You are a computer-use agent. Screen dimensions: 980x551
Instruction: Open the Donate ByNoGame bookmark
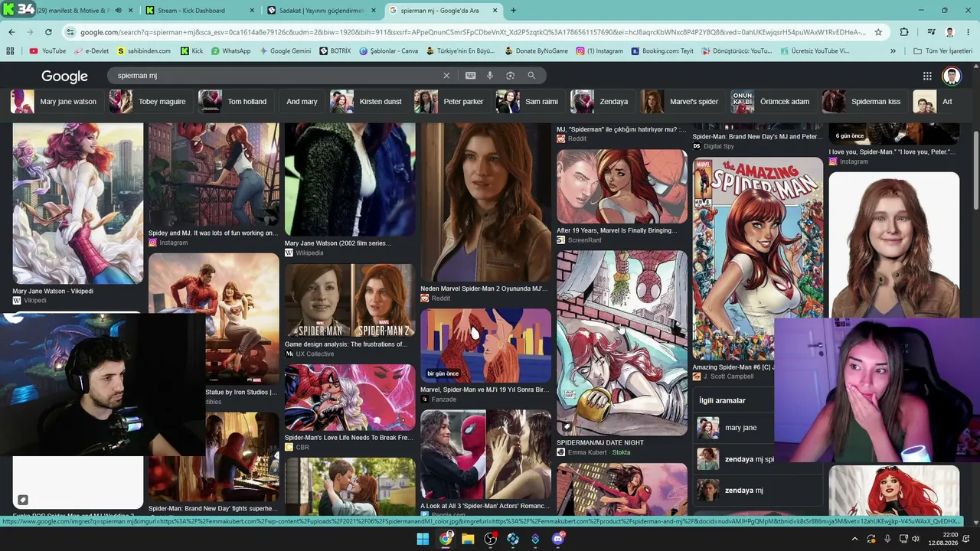[x=537, y=51]
